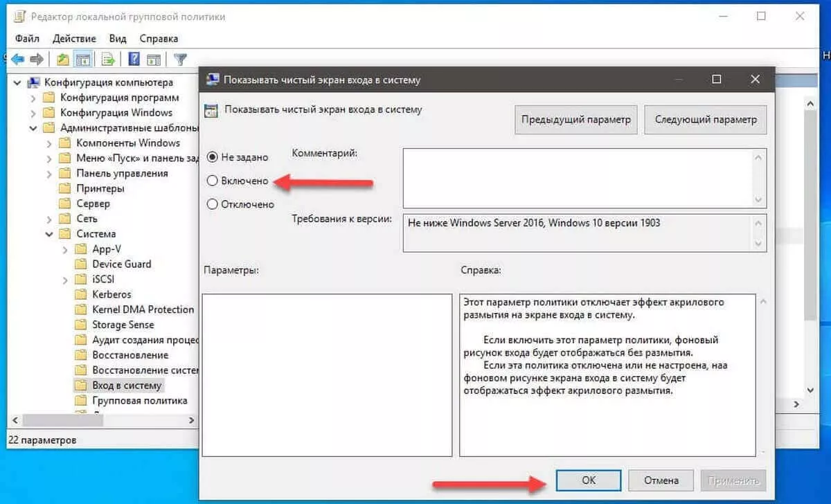Click the status bar text '22 параметров'
This screenshot has width=831, height=504.
click(42, 440)
